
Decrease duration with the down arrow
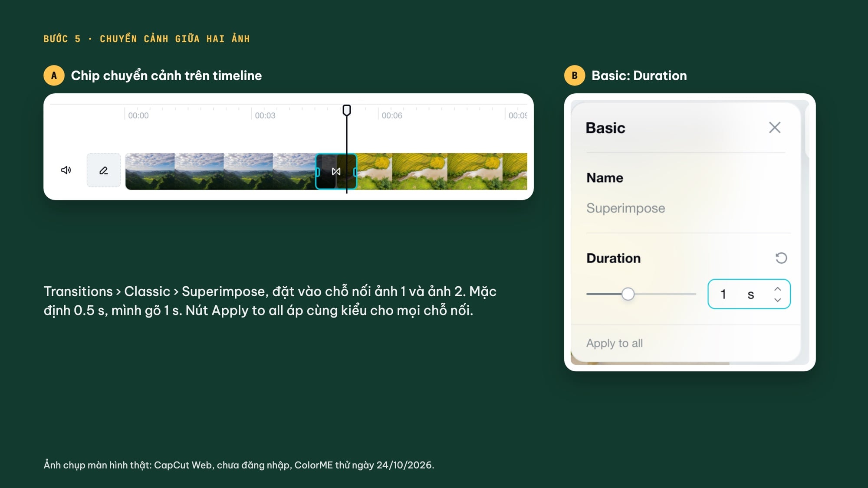coord(778,300)
